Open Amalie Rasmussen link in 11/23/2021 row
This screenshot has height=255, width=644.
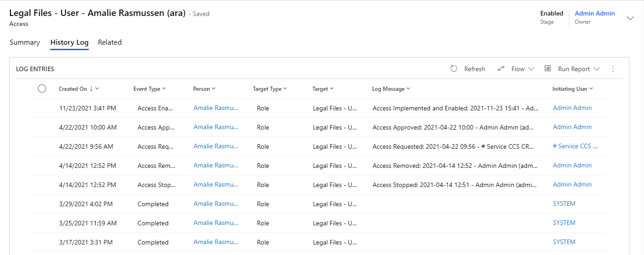point(215,108)
